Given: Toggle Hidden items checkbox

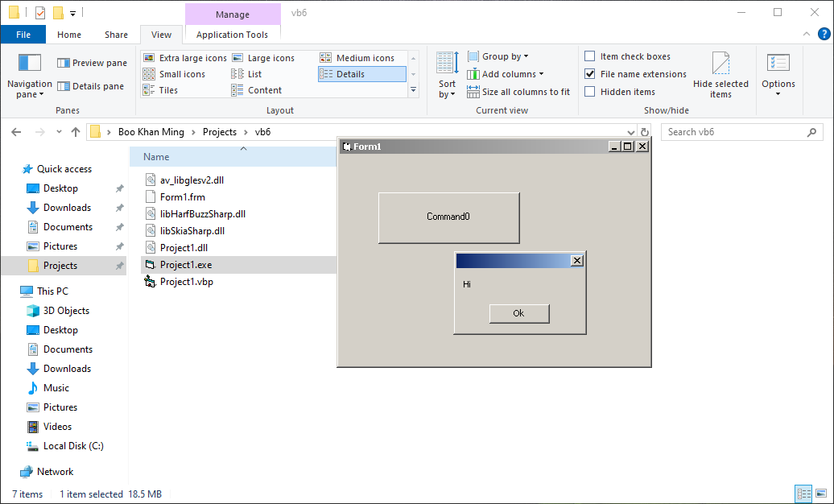Looking at the screenshot, I should point(590,92).
